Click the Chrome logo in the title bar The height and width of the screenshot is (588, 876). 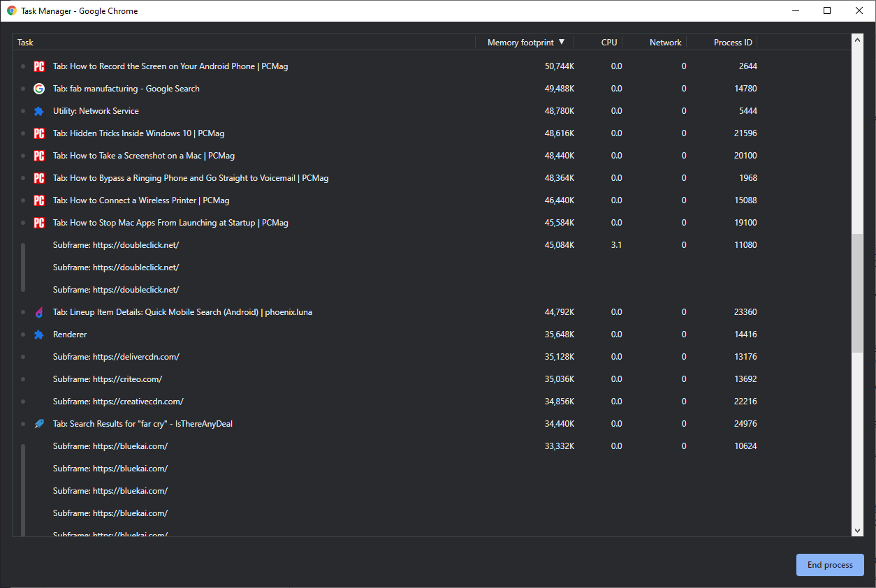[x=12, y=10]
